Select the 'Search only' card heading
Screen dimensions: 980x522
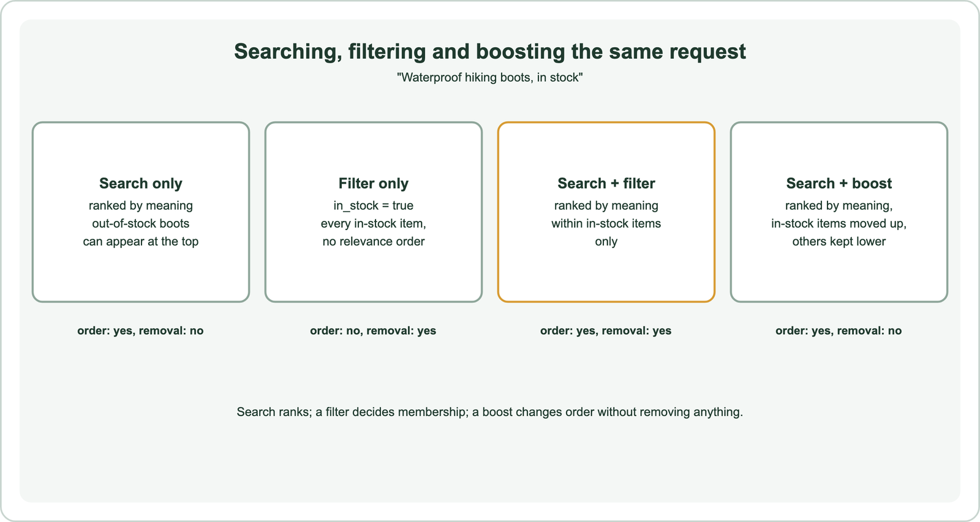point(141,184)
